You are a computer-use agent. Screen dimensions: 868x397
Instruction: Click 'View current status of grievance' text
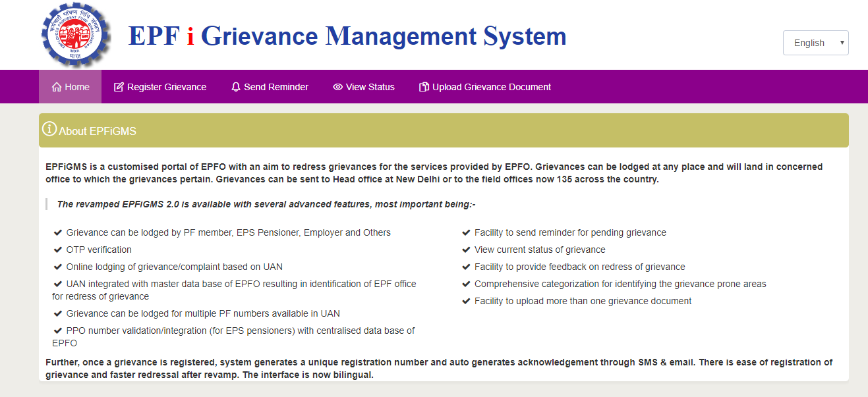tap(540, 250)
